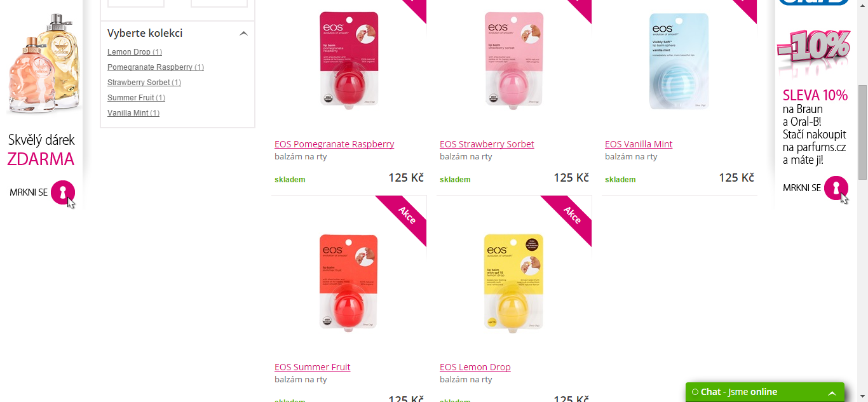Filter by Pomegranate Raspberry collection

pos(156,67)
